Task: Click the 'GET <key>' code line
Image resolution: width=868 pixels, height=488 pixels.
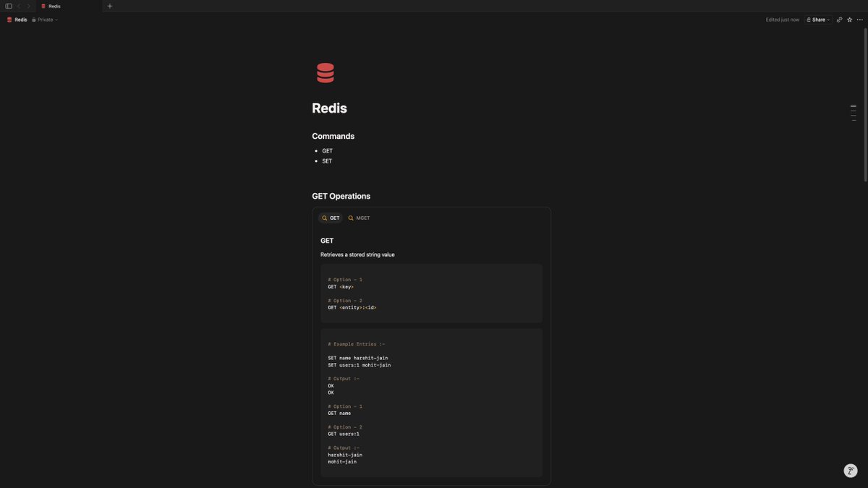Action: pyautogui.click(x=341, y=287)
